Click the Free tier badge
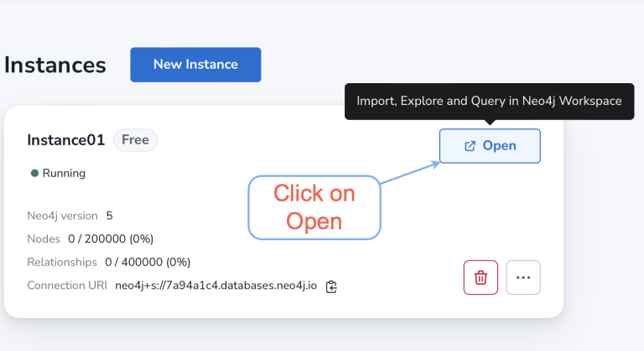This screenshot has width=644, height=351. pos(135,140)
